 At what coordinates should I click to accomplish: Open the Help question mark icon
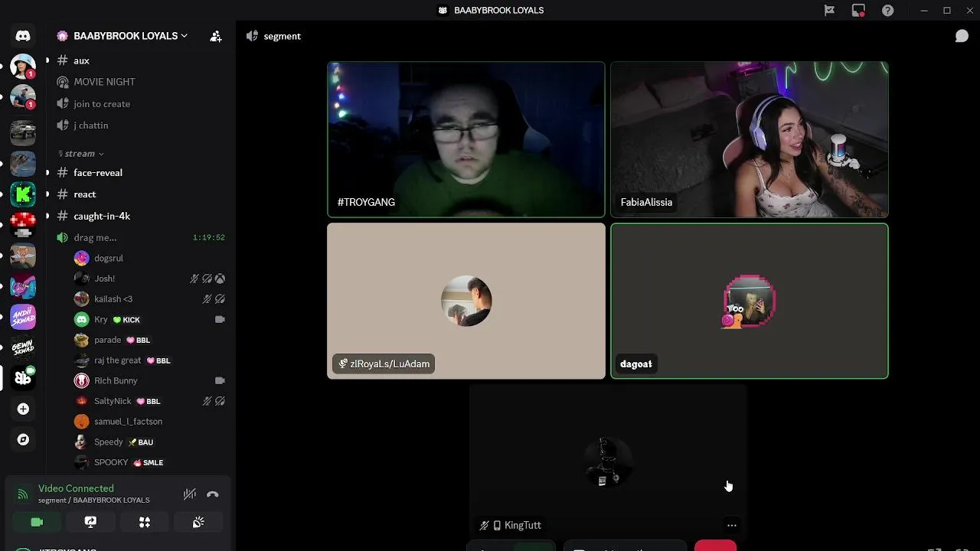887,11
